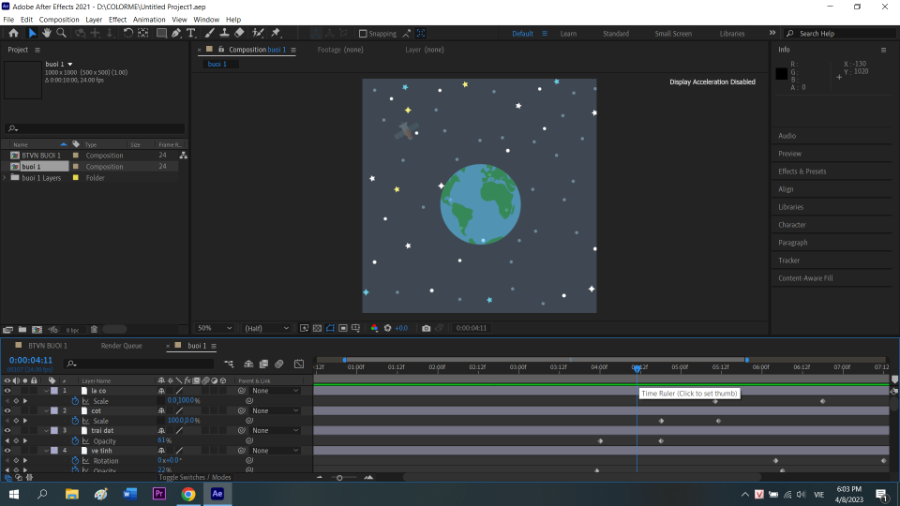The width and height of the screenshot is (900, 506).
Task: Open the Composition Mini-Flowchart icon
Action: [x=229, y=364]
